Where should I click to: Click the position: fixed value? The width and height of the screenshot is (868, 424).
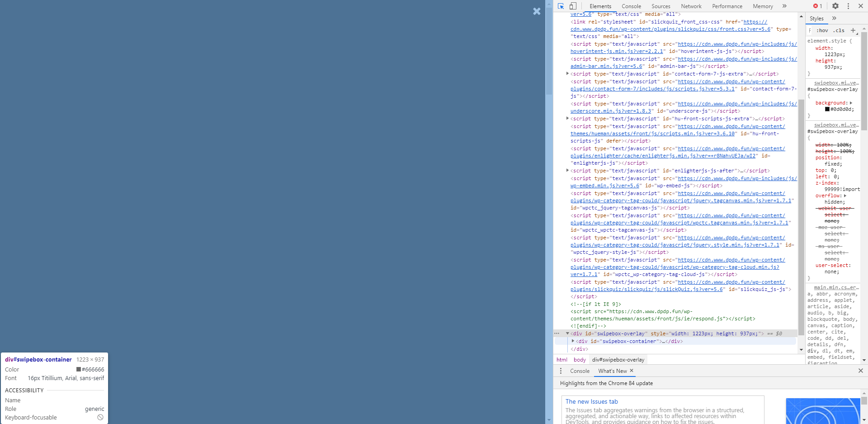tap(833, 164)
